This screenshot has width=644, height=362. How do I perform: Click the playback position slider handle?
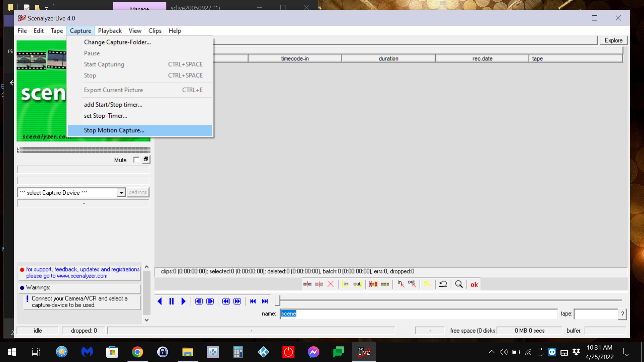277,301
